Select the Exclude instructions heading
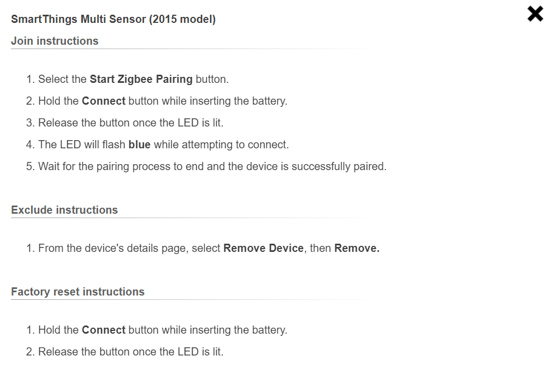Screen dimensions: 549x392 pyautogui.click(x=64, y=210)
